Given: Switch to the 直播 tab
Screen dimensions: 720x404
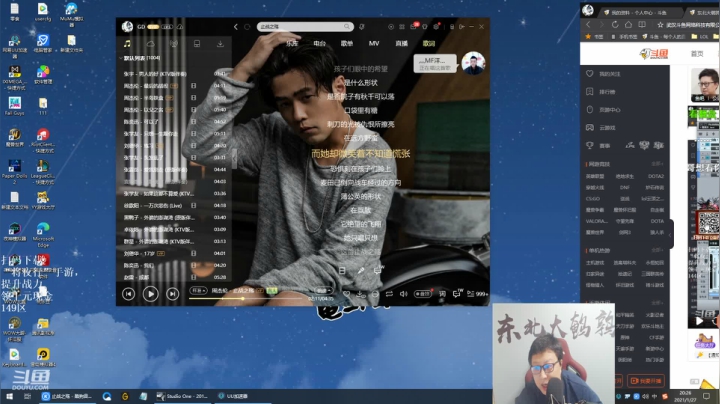Looking at the screenshot, I should pyautogui.click(x=402, y=43).
